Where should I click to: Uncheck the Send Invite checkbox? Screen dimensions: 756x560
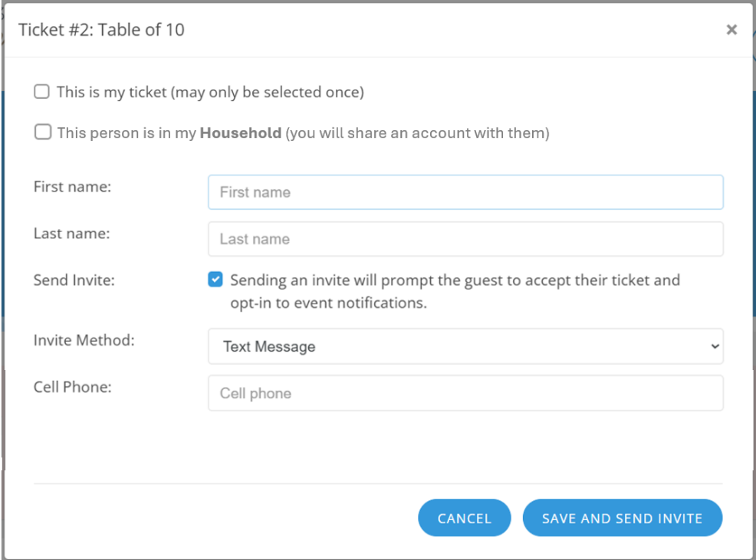(215, 280)
